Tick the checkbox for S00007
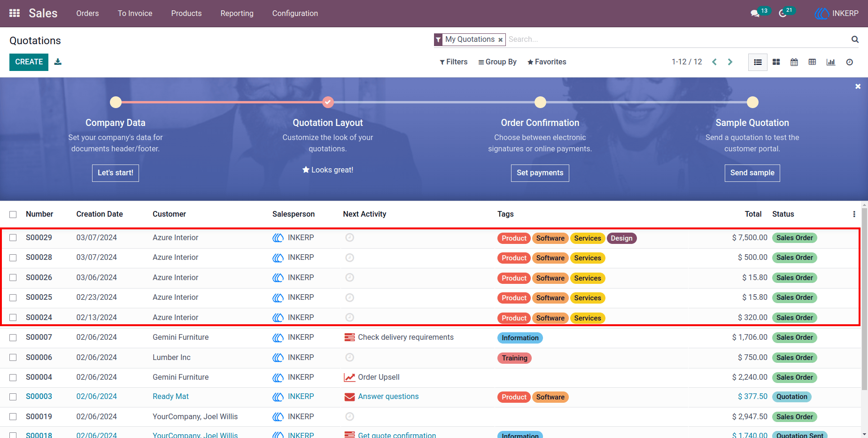This screenshot has width=868, height=438. coord(13,337)
